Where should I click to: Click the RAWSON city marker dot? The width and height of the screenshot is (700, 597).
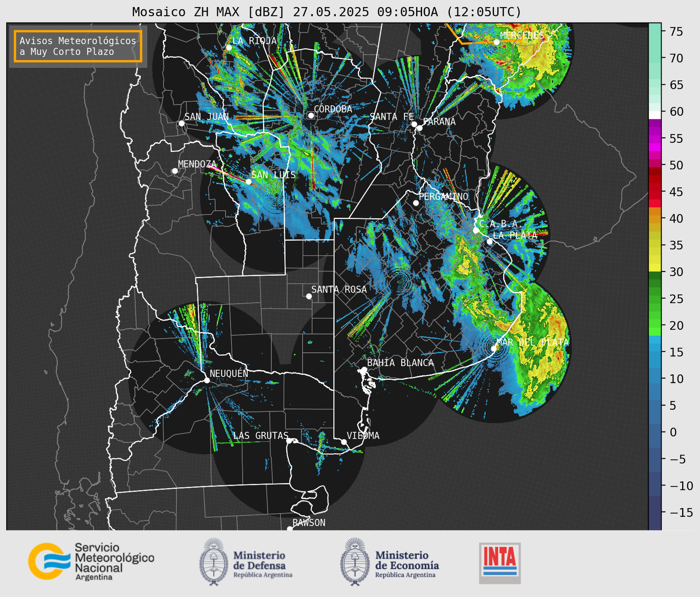pyautogui.click(x=290, y=529)
